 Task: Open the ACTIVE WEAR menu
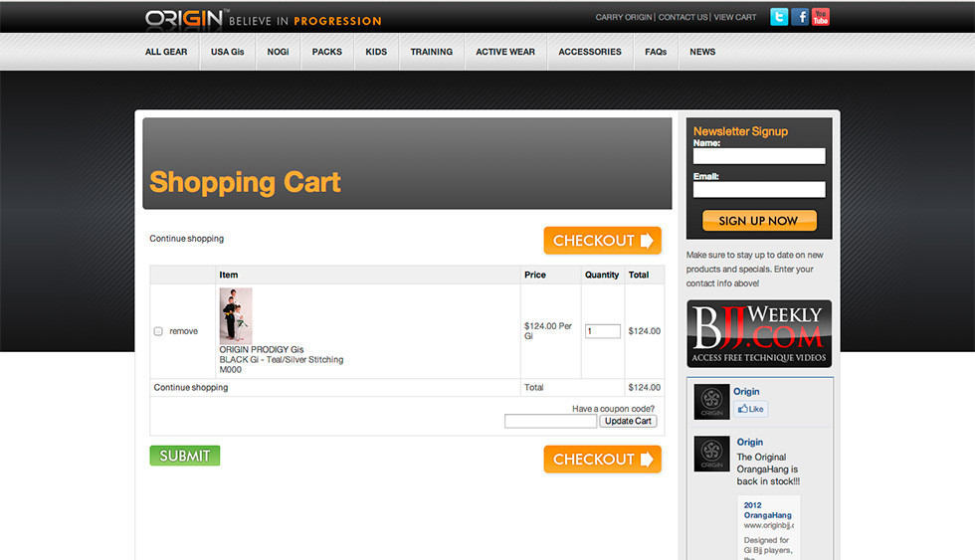coord(505,52)
